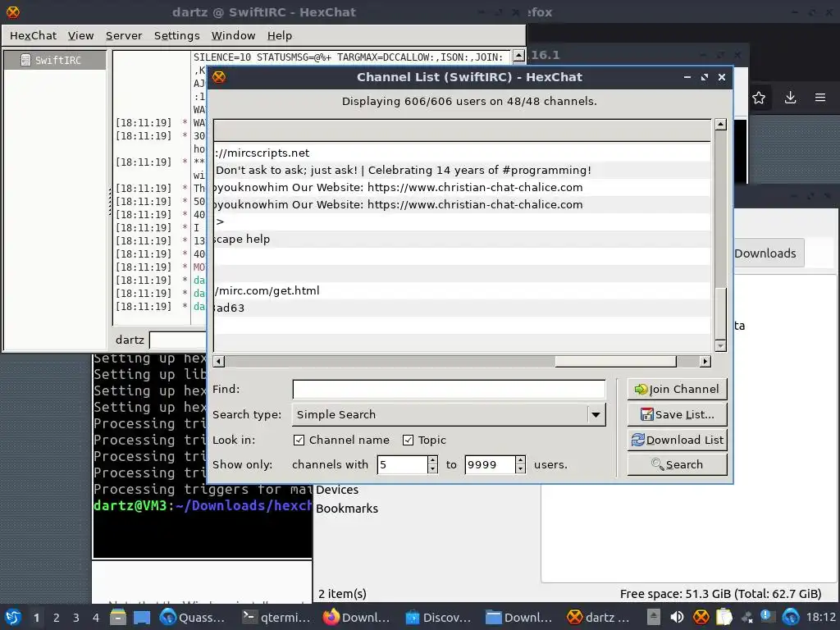Switch to virtual desktop 4
Viewport: 840px width, 630px height.
[96, 618]
